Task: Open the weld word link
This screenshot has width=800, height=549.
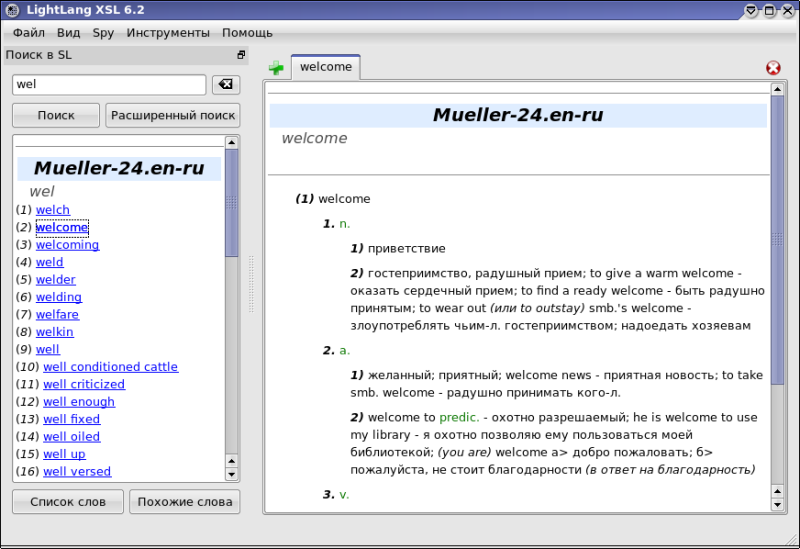Action: tap(49, 262)
